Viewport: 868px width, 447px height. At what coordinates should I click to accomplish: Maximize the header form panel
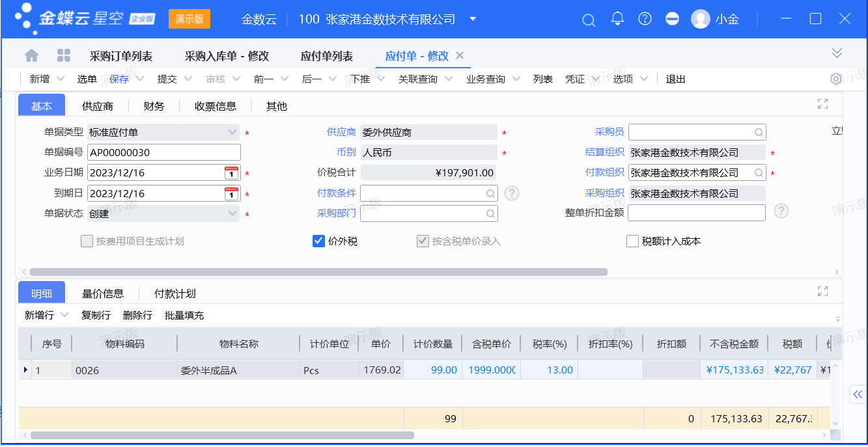tap(822, 104)
